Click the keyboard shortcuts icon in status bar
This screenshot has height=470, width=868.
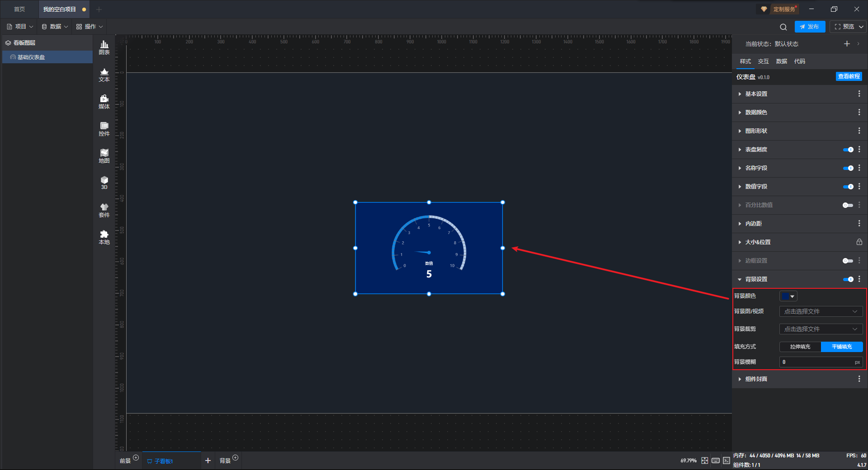(x=716, y=461)
